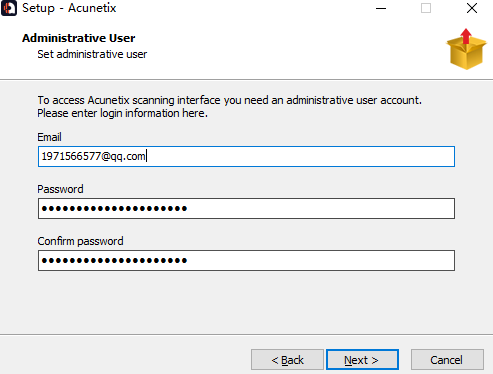Click the Administrative User heading

click(x=79, y=38)
